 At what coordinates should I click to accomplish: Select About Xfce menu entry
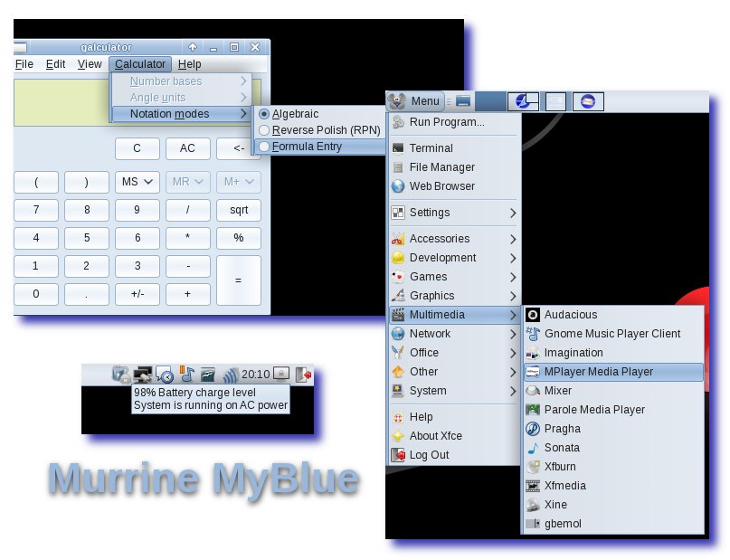pos(454,436)
